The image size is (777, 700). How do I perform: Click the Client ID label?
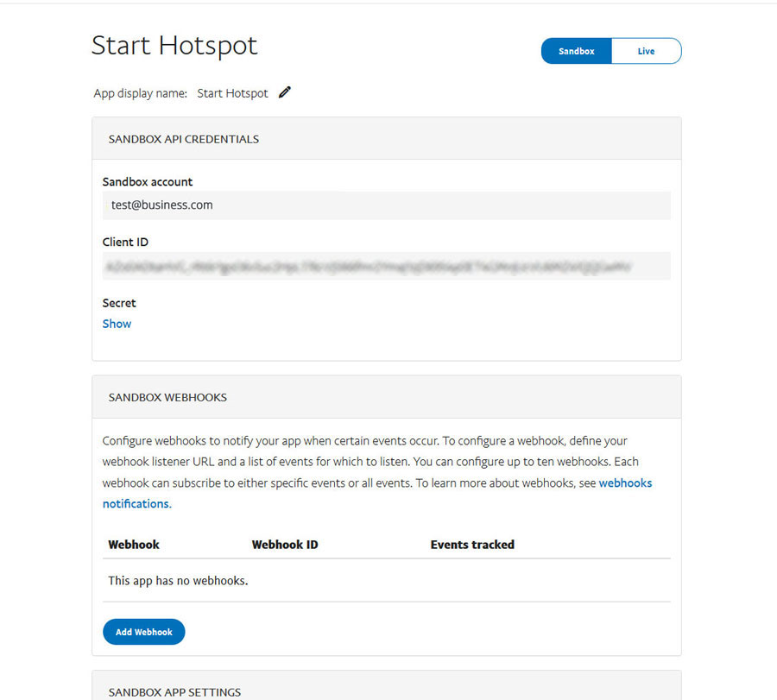pyautogui.click(x=125, y=243)
